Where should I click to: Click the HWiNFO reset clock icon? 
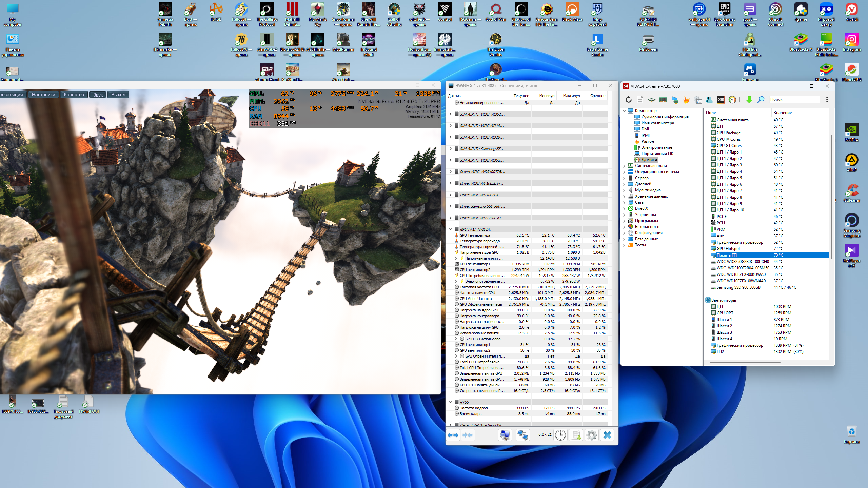click(x=560, y=435)
